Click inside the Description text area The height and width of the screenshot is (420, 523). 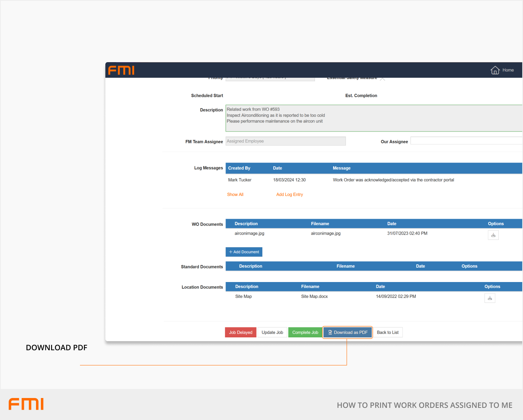(373, 118)
